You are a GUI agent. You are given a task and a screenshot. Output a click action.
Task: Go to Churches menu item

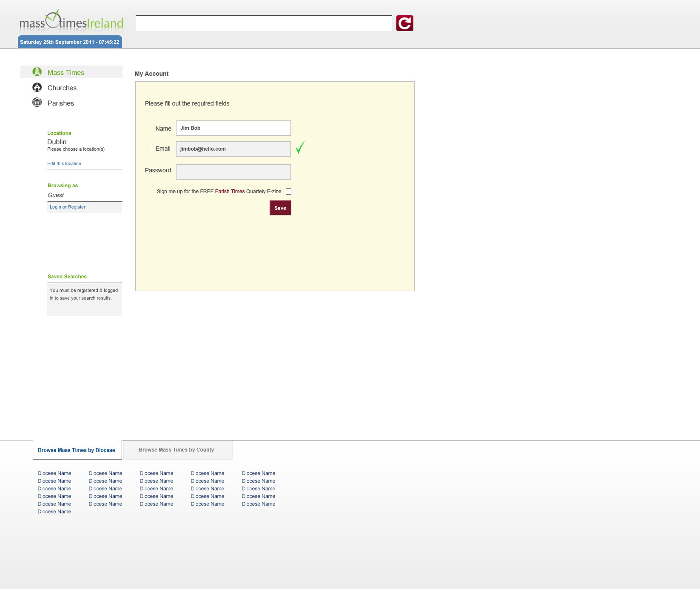pos(62,88)
